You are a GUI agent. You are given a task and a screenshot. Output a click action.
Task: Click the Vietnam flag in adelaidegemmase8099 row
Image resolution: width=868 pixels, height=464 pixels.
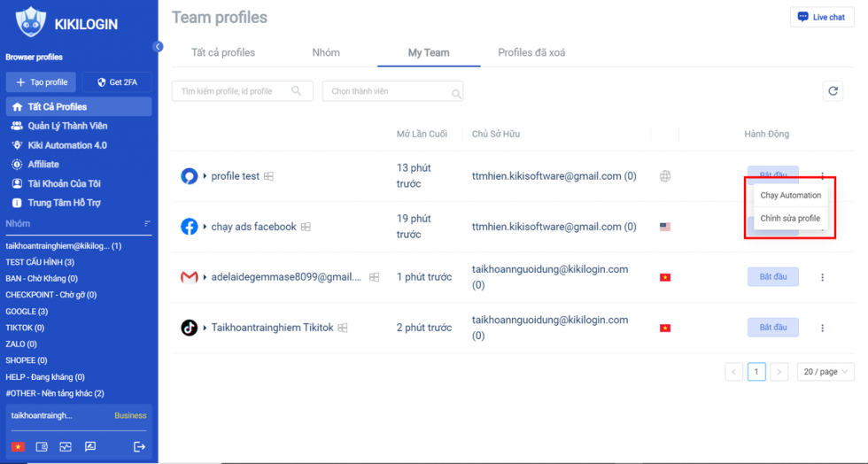click(x=665, y=277)
